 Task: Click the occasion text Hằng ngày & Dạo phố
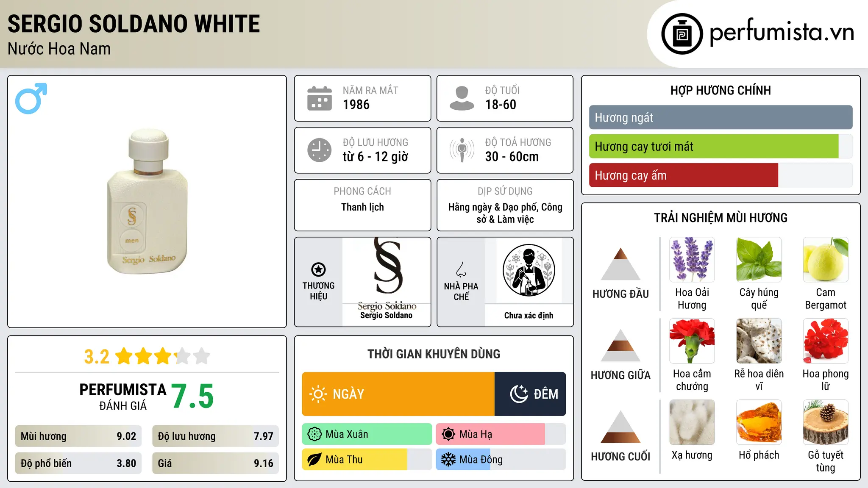[x=493, y=207]
